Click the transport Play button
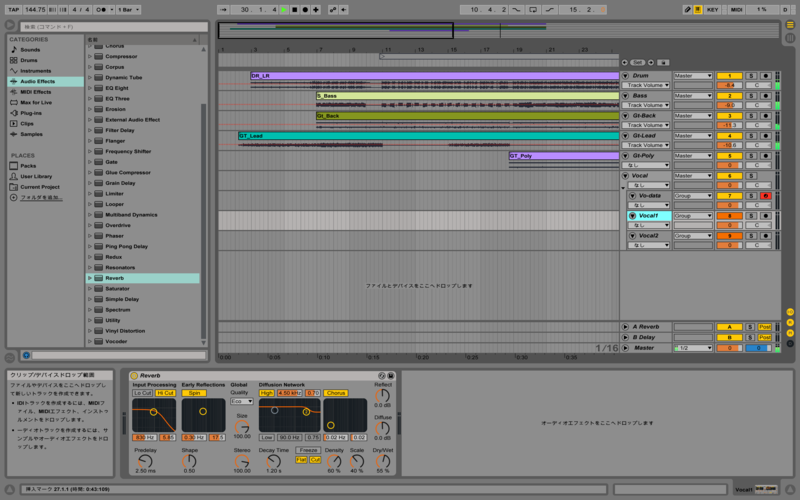The width and height of the screenshot is (800, 500). coord(284,10)
